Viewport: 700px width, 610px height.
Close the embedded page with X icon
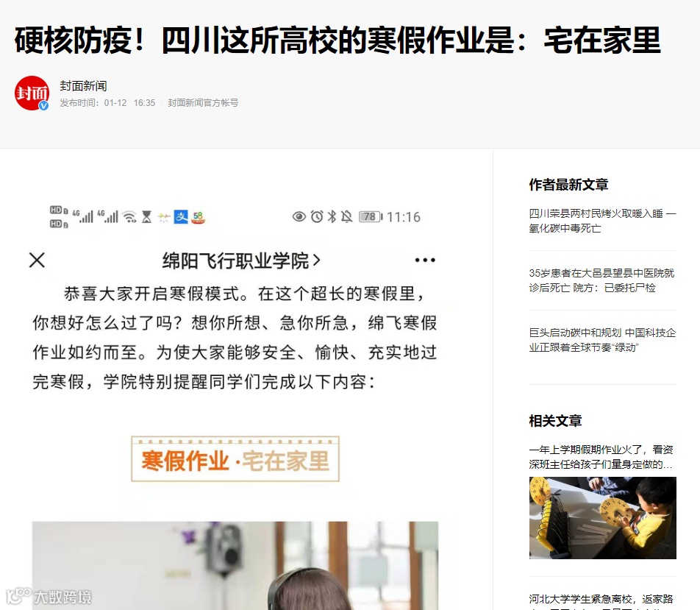coord(37,260)
